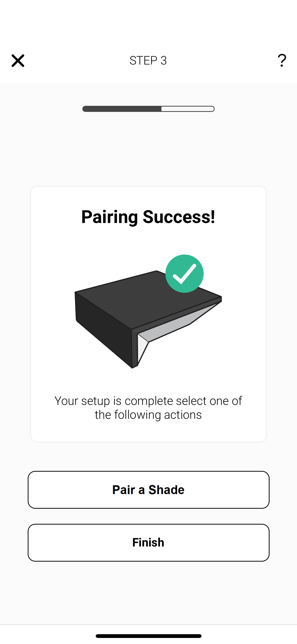
Task: Tap the word "Success!" in the heading
Action: [x=179, y=217]
